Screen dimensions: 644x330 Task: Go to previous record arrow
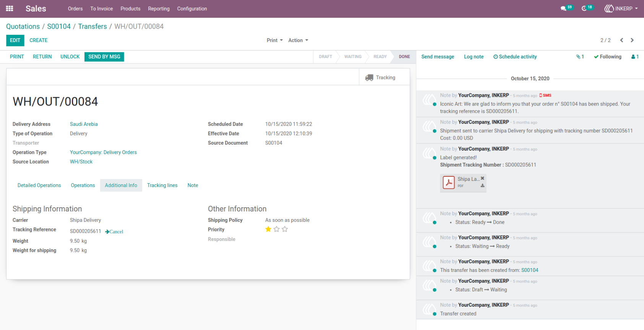coord(621,40)
